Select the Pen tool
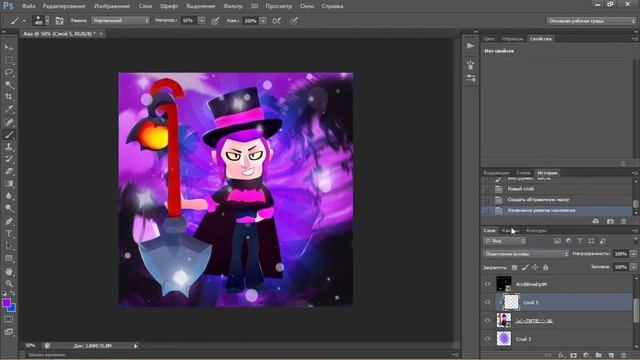 9,221
